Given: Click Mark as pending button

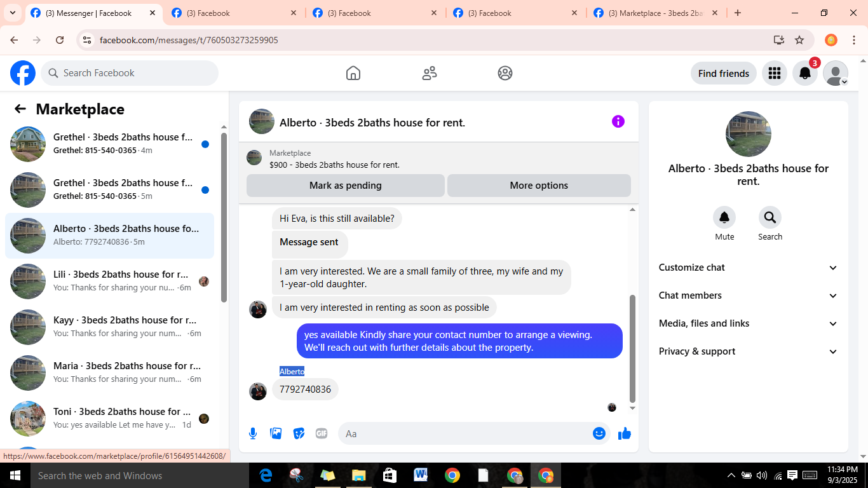Looking at the screenshot, I should coord(346,186).
